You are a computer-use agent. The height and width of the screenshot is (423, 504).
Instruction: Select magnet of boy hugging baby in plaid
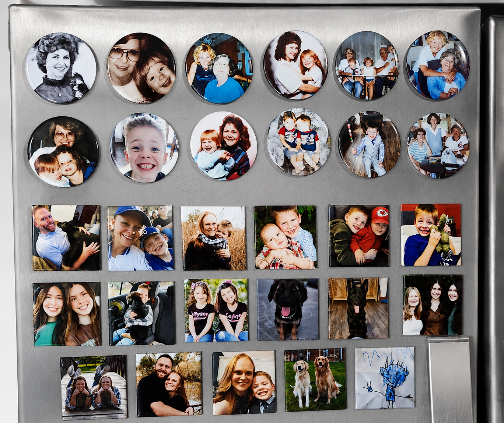coord(286,237)
